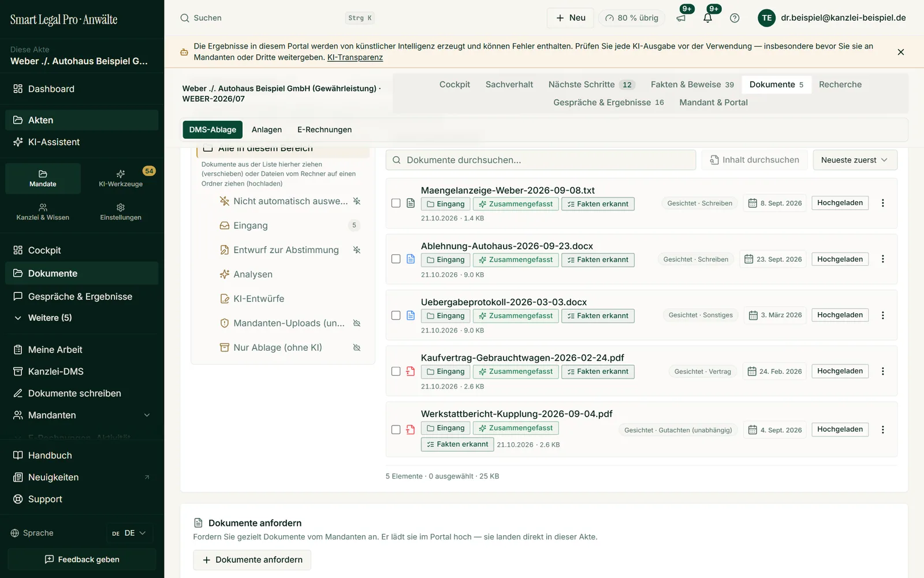The image size is (924, 578).
Task: Open the Anlagen sub-tab
Action: point(267,129)
